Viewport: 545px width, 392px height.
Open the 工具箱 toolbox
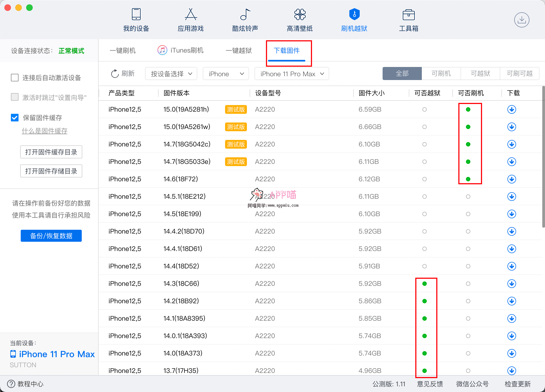(x=408, y=20)
